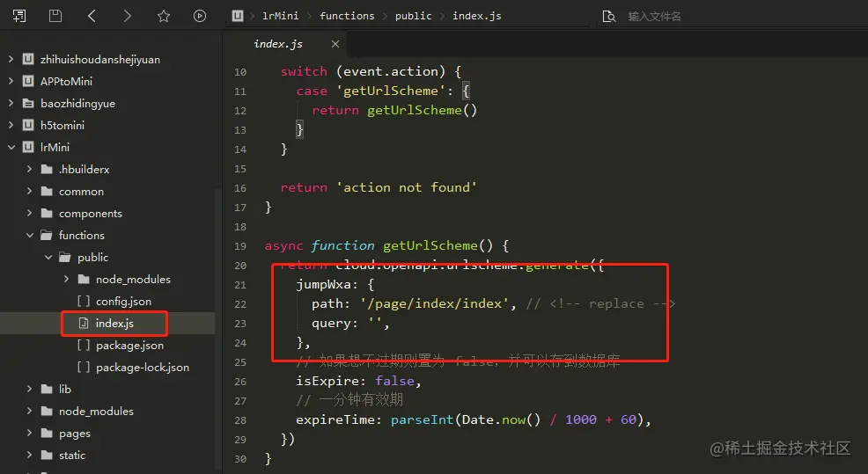Expand the baozhidingyue folder
This screenshot has width=868, height=474.
[x=11, y=104]
